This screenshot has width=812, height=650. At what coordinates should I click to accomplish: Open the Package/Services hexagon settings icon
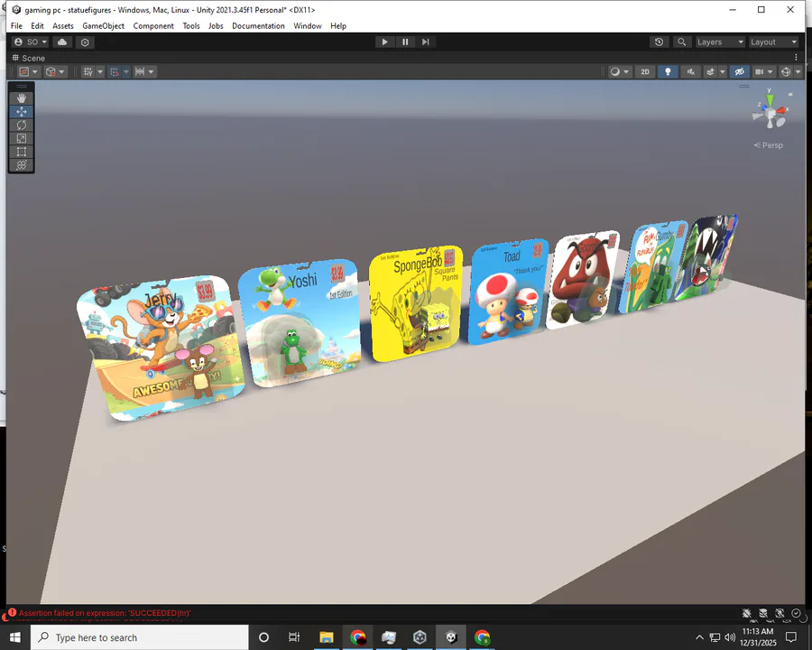point(85,42)
